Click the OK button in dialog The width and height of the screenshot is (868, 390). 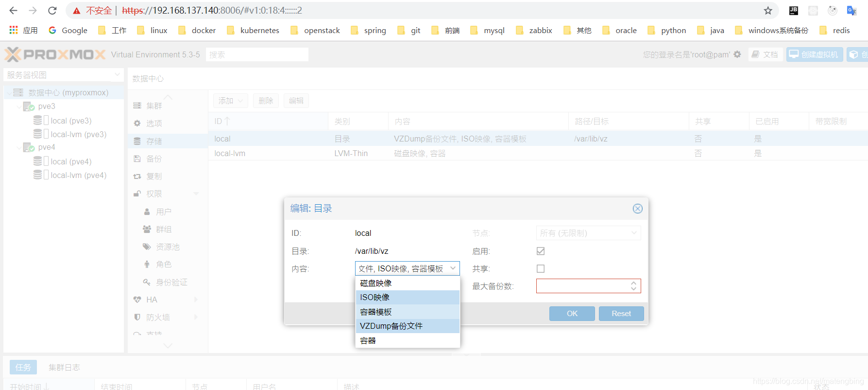[572, 314]
